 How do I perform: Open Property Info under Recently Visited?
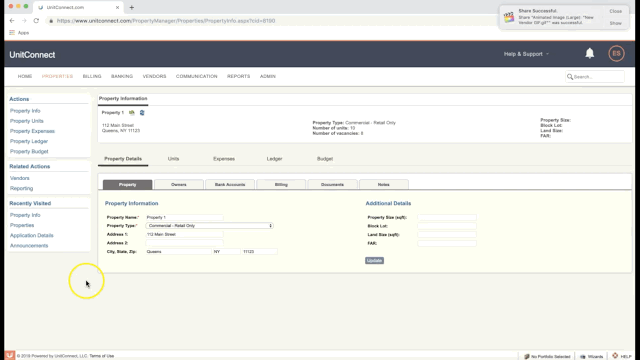tap(25, 215)
